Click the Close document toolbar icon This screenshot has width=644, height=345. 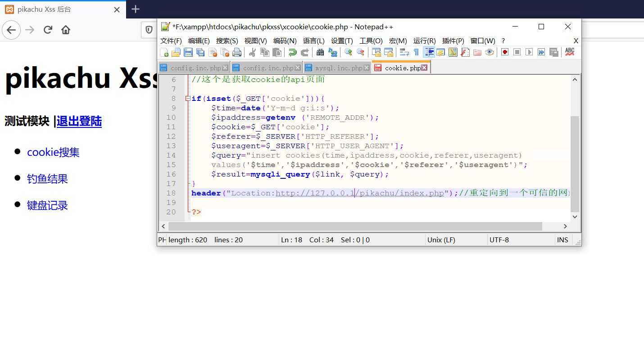(x=213, y=52)
